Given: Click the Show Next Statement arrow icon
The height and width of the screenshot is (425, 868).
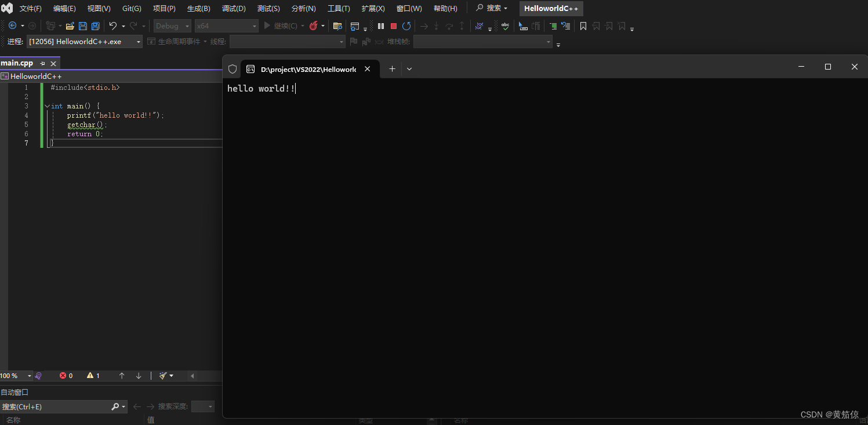Looking at the screenshot, I should pos(423,26).
